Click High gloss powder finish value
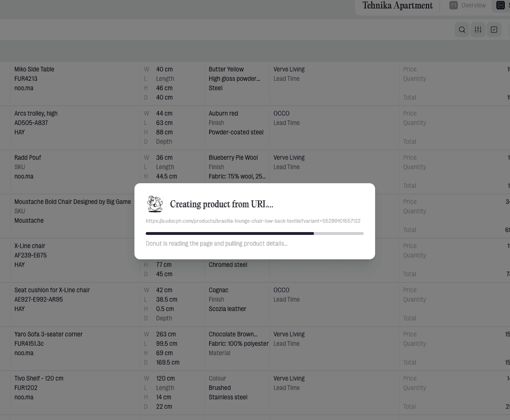The width and height of the screenshot is (510, 420). pos(234,78)
